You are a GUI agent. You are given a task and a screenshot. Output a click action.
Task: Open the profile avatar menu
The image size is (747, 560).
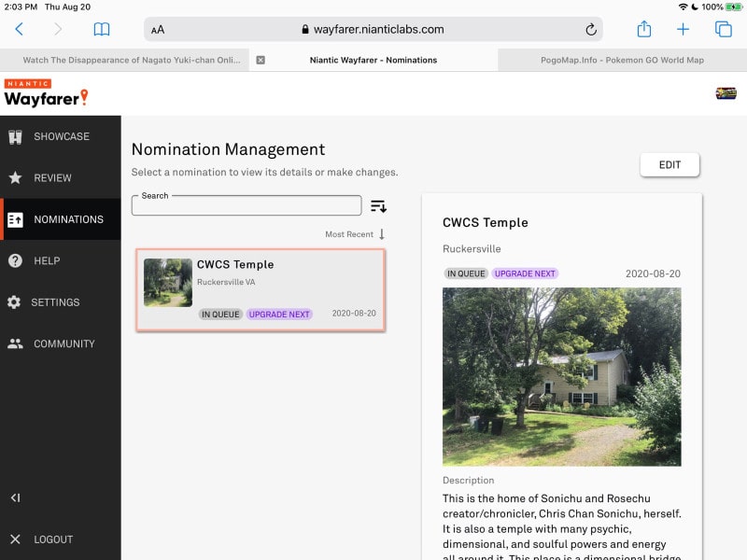click(726, 92)
